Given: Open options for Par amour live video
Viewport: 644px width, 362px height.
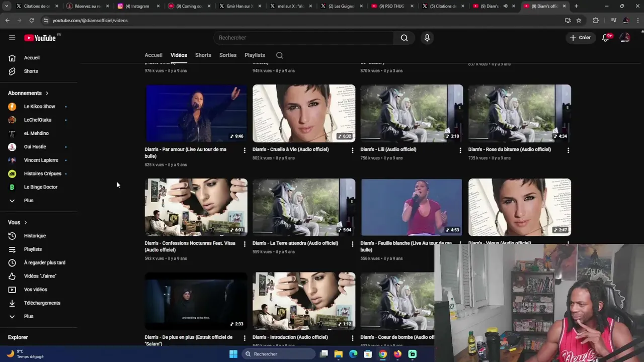Looking at the screenshot, I should [x=245, y=150].
